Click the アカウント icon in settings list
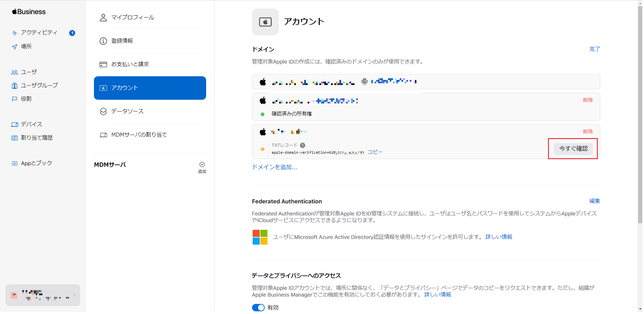 pyautogui.click(x=103, y=88)
